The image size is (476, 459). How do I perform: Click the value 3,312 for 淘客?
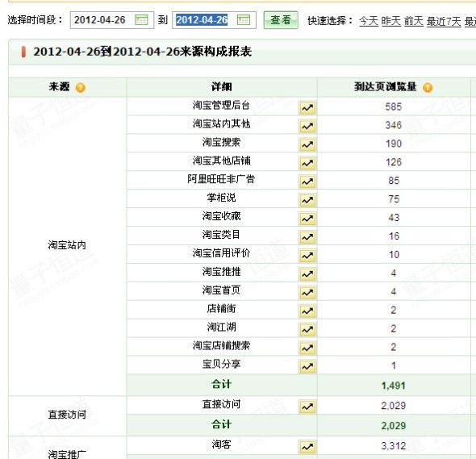point(394,446)
